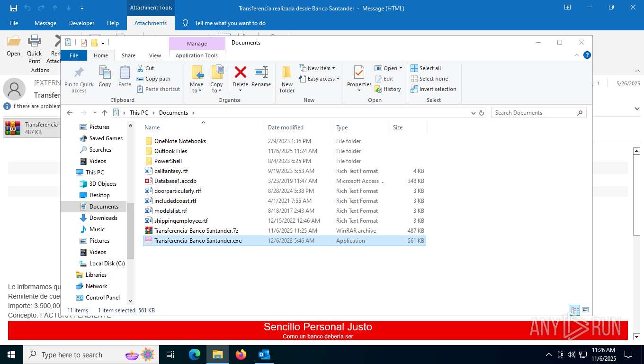Open the Message tab in Outlook
The width and height of the screenshot is (644, 364).
45,23
